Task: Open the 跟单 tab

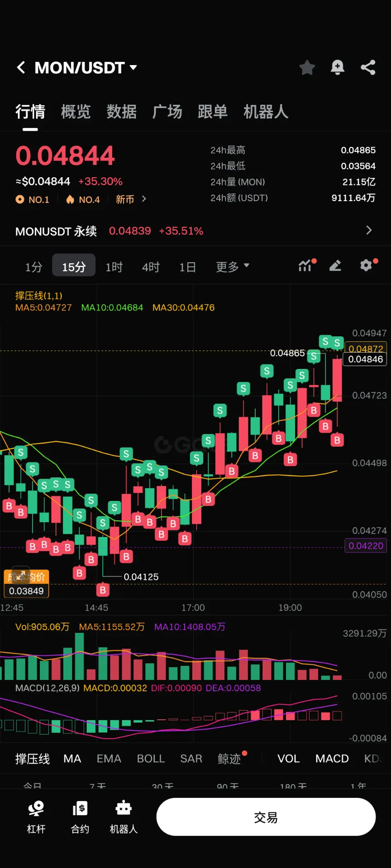Action: tap(213, 112)
